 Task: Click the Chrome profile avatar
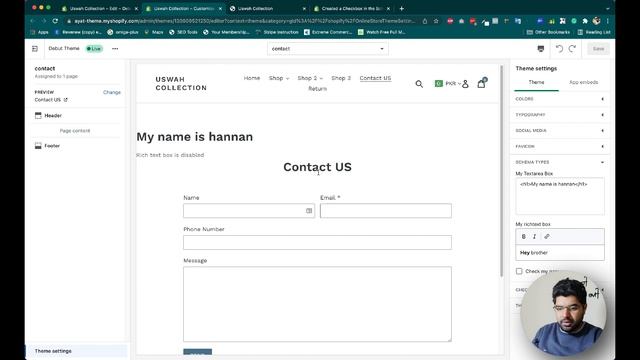coord(596,21)
